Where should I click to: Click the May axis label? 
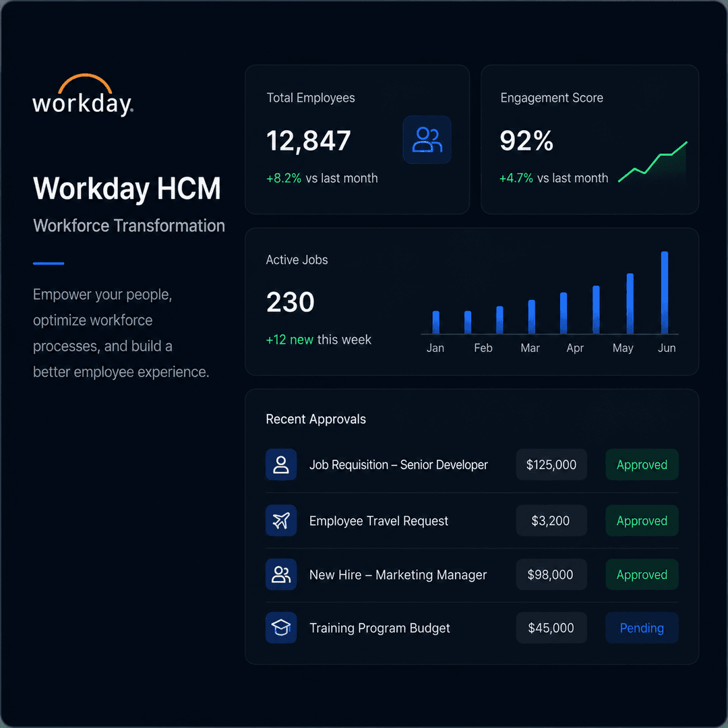pyautogui.click(x=623, y=348)
